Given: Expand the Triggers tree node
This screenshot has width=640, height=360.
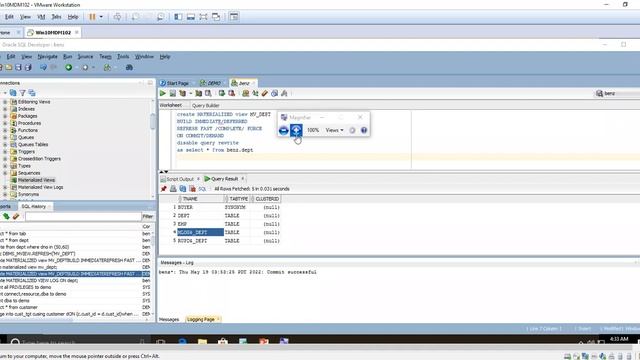Looking at the screenshot, I should pos(5,151).
